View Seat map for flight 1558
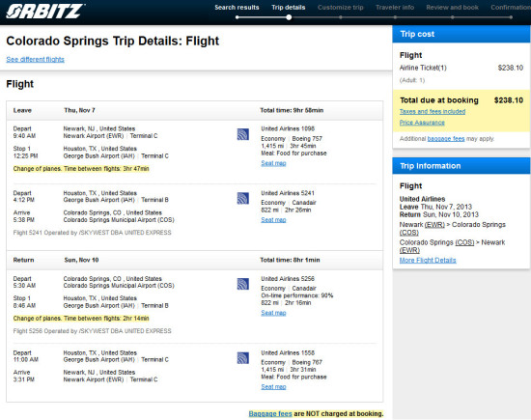This screenshot has height=420, width=531. coord(273,387)
